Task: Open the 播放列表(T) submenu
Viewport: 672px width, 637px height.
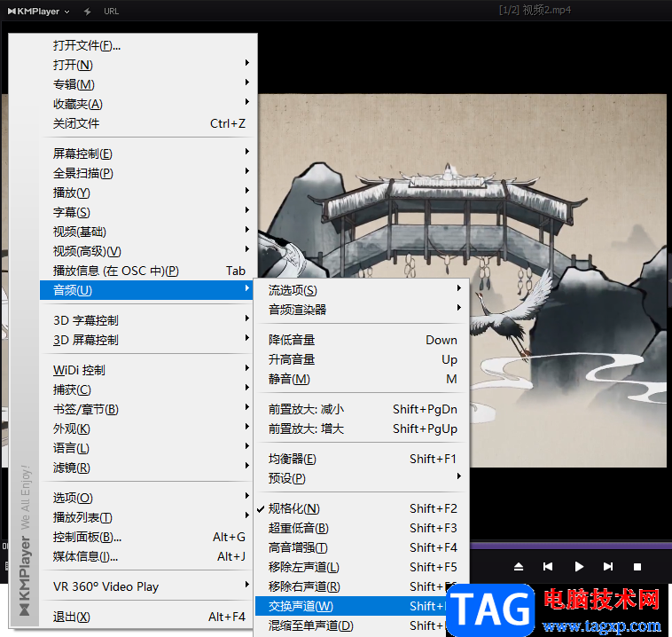Action: point(148,518)
